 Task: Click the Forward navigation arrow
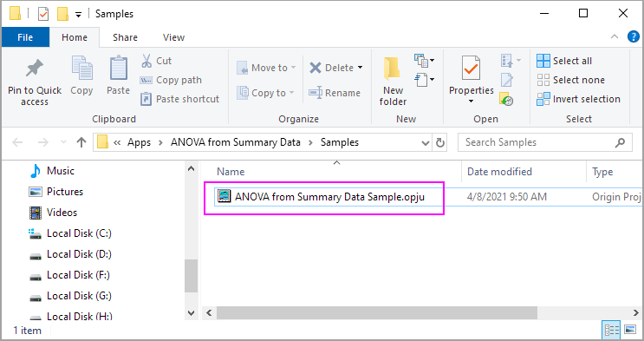[42, 142]
